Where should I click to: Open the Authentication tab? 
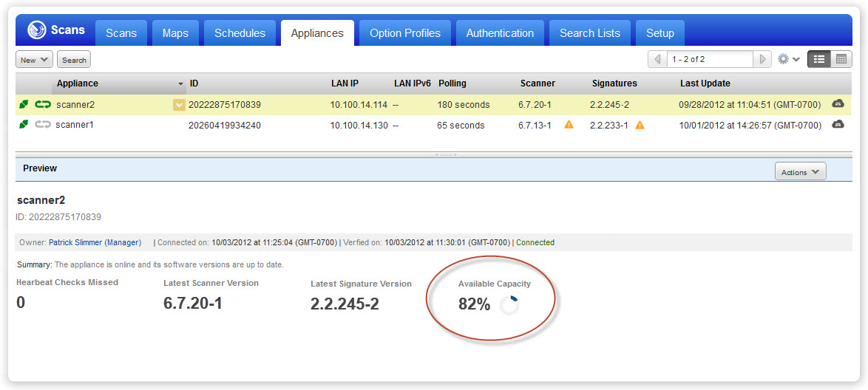[500, 33]
